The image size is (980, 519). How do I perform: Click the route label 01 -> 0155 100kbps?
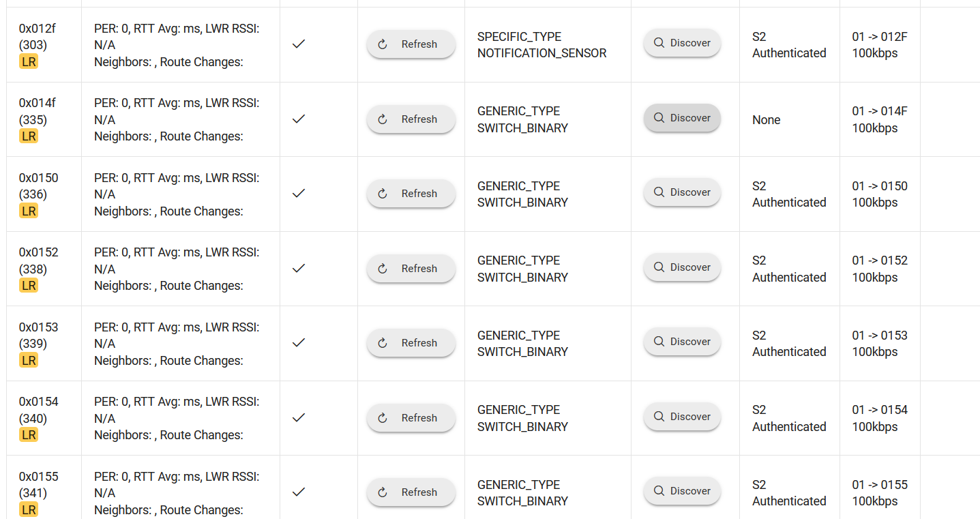[880, 492]
